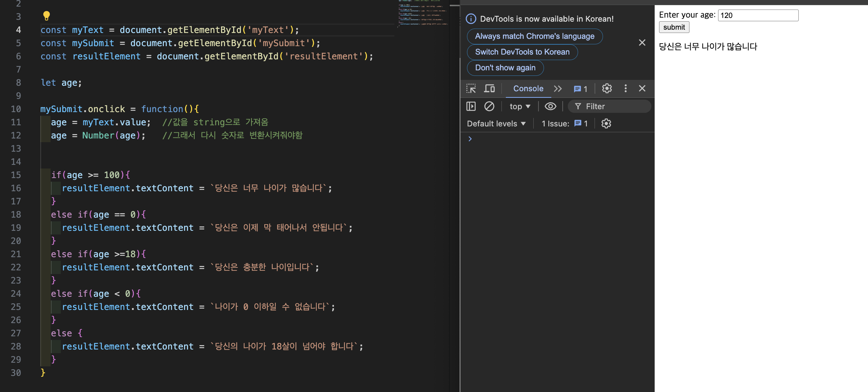This screenshot has height=392, width=868.
Task: Clear the console with ban icon
Action: pyautogui.click(x=489, y=106)
